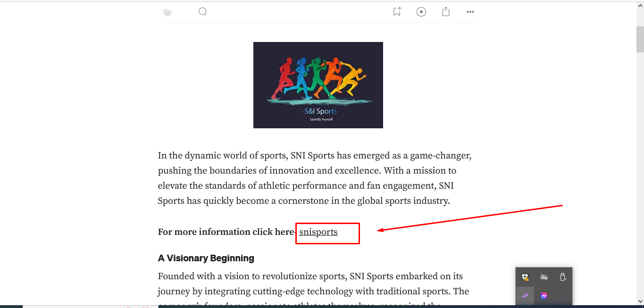Open the share article icon

coord(446,12)
